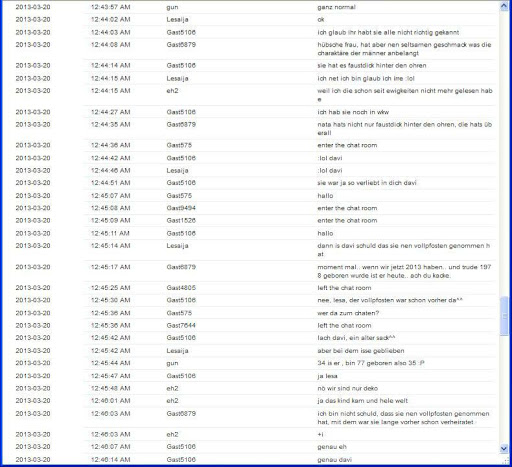Click the scrollbar up arrow button
Viewport: 512px width, 467px height.
pyautogui.click(x=504, y=6)
